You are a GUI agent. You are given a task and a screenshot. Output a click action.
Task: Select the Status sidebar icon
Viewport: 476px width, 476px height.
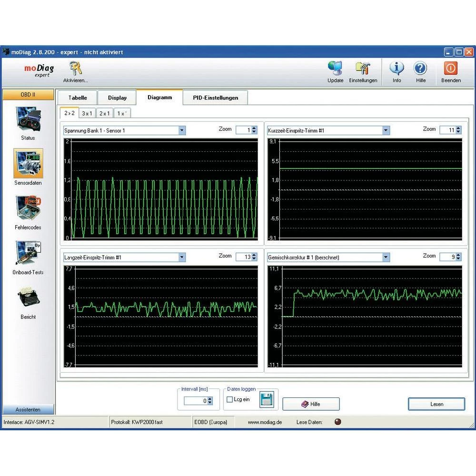click(x=28, y=119)
